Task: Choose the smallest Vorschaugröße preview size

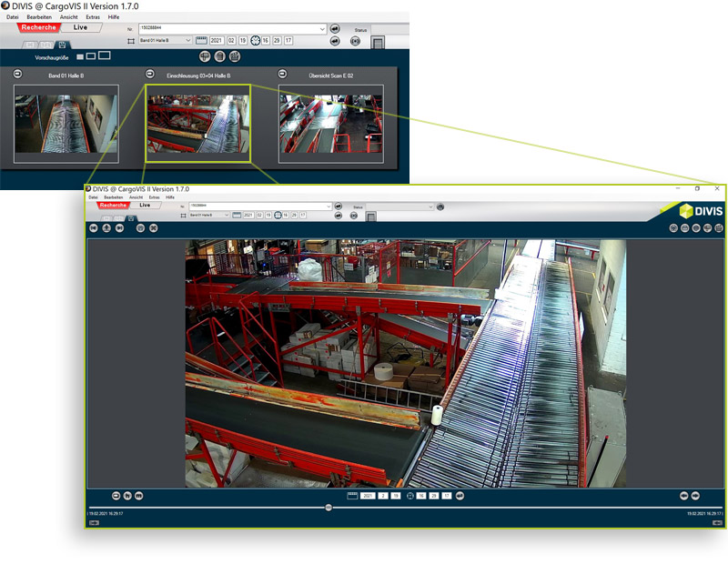Action: tap(80, 56)
